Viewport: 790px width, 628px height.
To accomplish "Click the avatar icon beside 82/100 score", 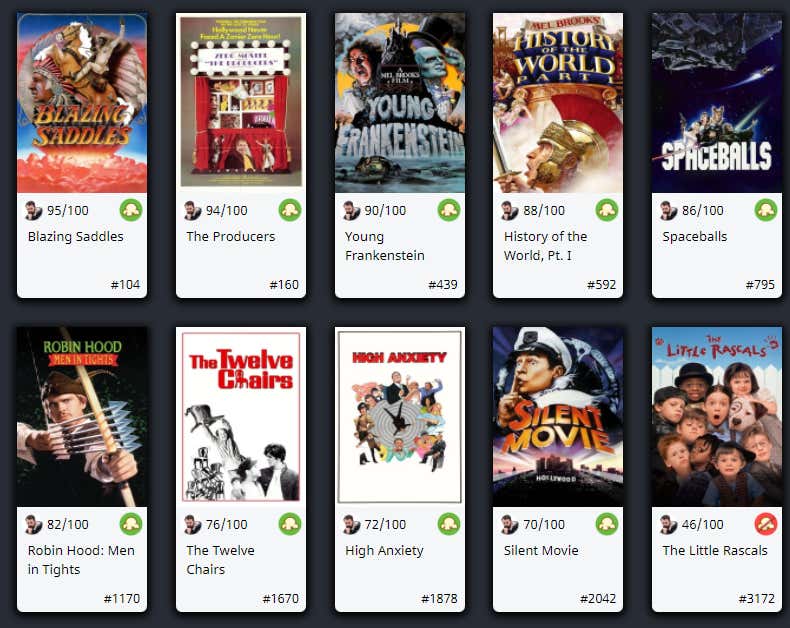I will coord(34,525).
